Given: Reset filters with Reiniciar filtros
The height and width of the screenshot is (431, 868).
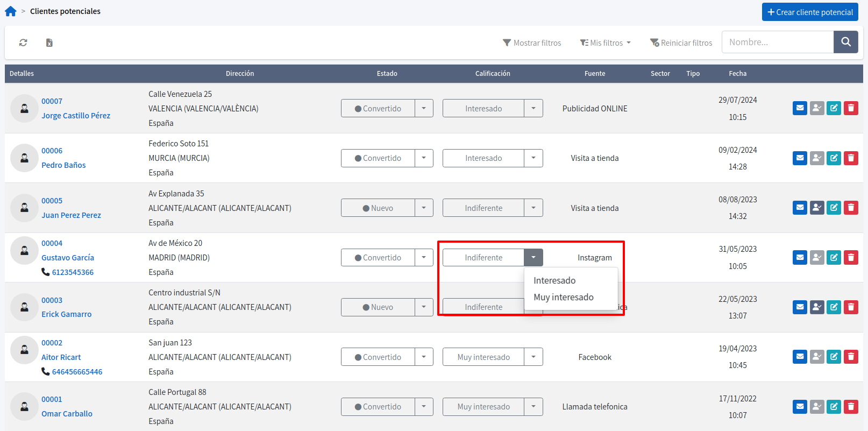Looking at the screenshot, I should pyautogui.click(x=681, y=43).
